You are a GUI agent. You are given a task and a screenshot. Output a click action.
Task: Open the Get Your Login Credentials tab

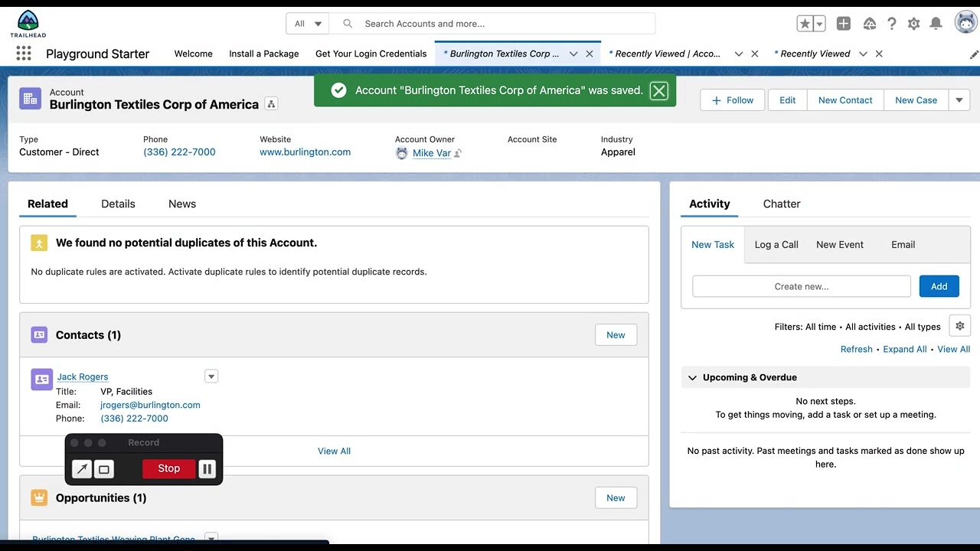tap(371, 54)
